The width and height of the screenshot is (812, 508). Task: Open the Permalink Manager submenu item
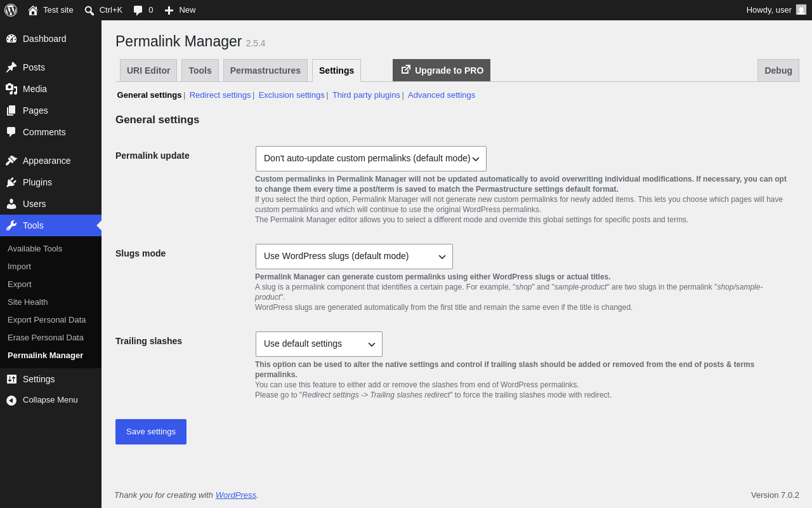[x=51, y=356]
